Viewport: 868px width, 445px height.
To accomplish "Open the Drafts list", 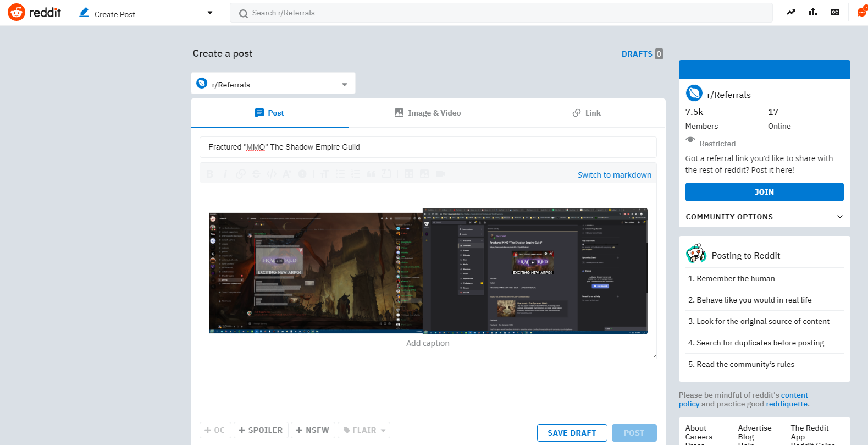I will coord(642,54).
